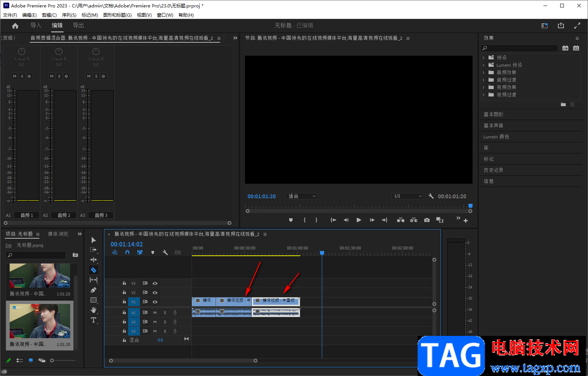Expand the 视频效果 folder
588x376 pixels.
click(483, 87)
